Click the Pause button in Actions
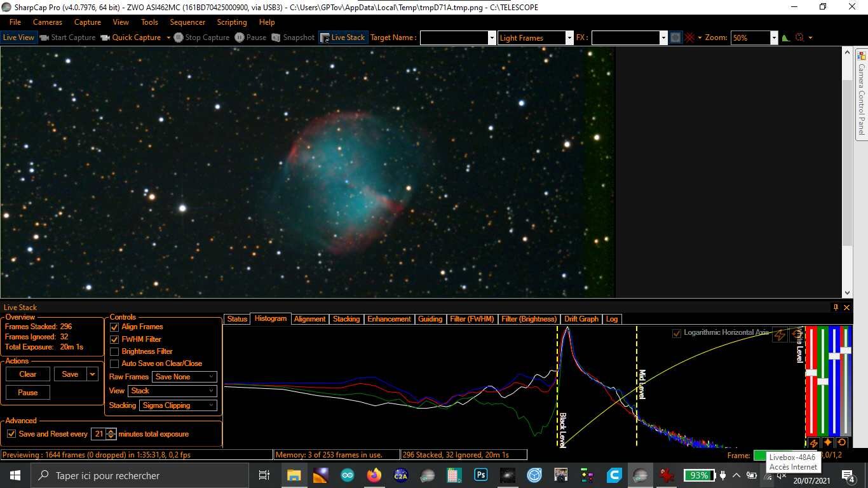Image resolution: width=868 pixels, height=488 pixels. click(28, 393)
